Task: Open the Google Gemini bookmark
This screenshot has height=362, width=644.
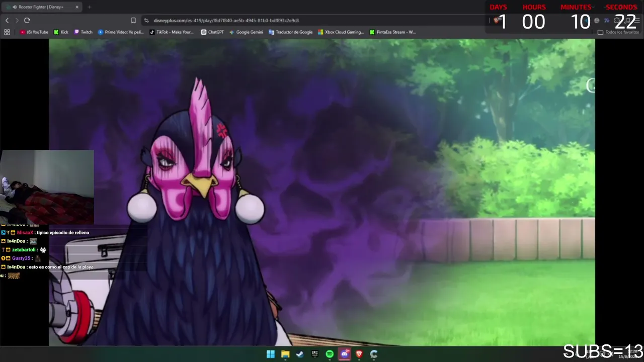Action: pos(246,32)
